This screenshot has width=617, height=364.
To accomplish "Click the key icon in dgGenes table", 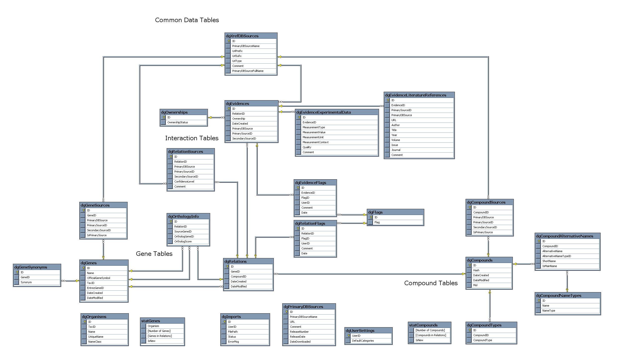I will coord(84,268).
